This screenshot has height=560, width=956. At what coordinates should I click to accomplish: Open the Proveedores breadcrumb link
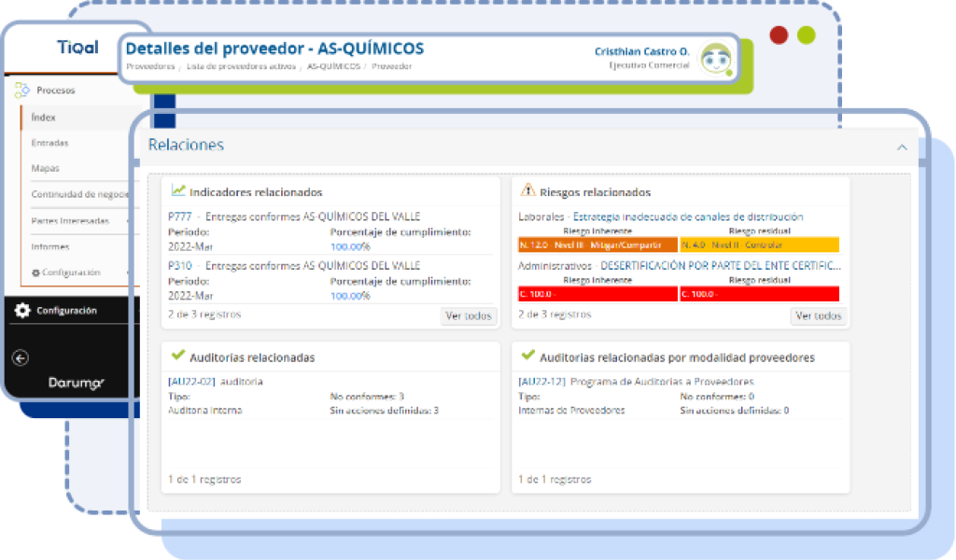[150, 66]
